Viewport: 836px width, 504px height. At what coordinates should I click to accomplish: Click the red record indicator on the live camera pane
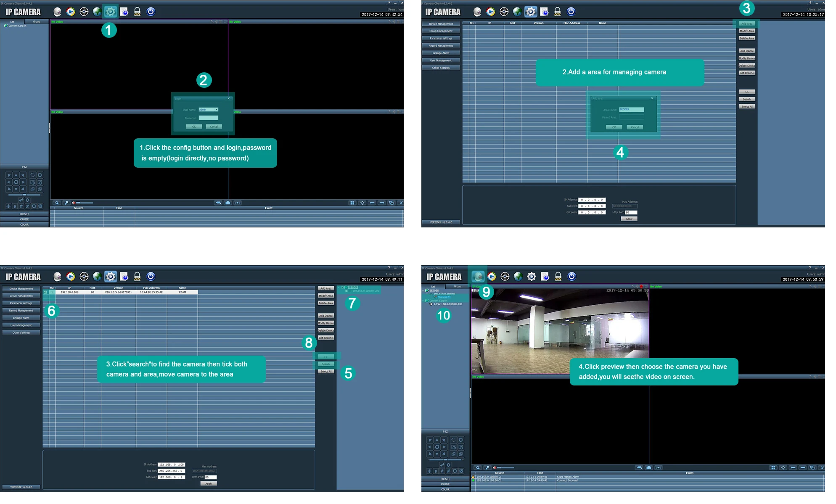(641, 286)
